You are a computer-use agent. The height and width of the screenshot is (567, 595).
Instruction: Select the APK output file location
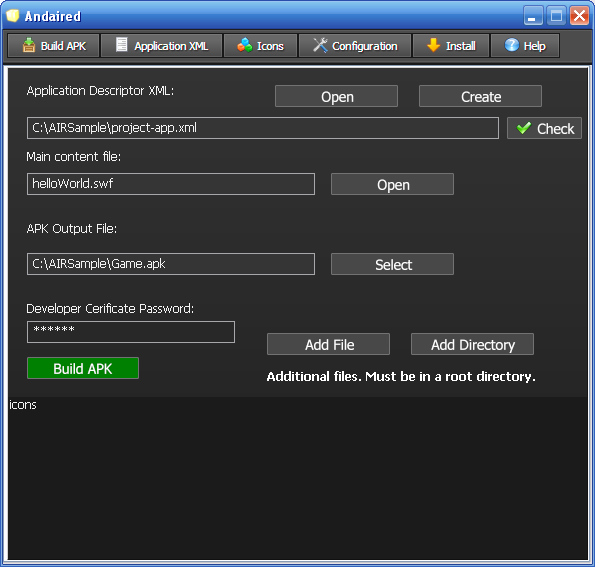pyautogui.click(x=392, y=264)
